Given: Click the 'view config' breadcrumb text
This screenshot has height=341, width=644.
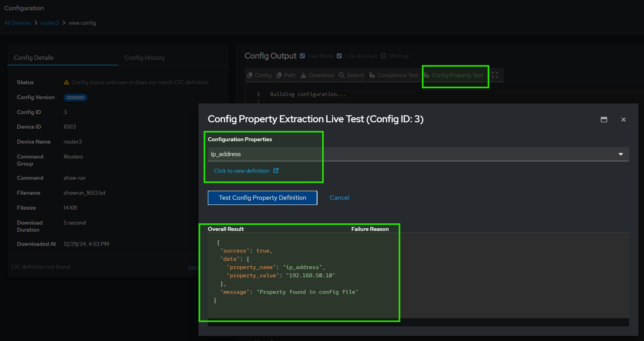Looking at the screenshot, I should coord(83,23).
